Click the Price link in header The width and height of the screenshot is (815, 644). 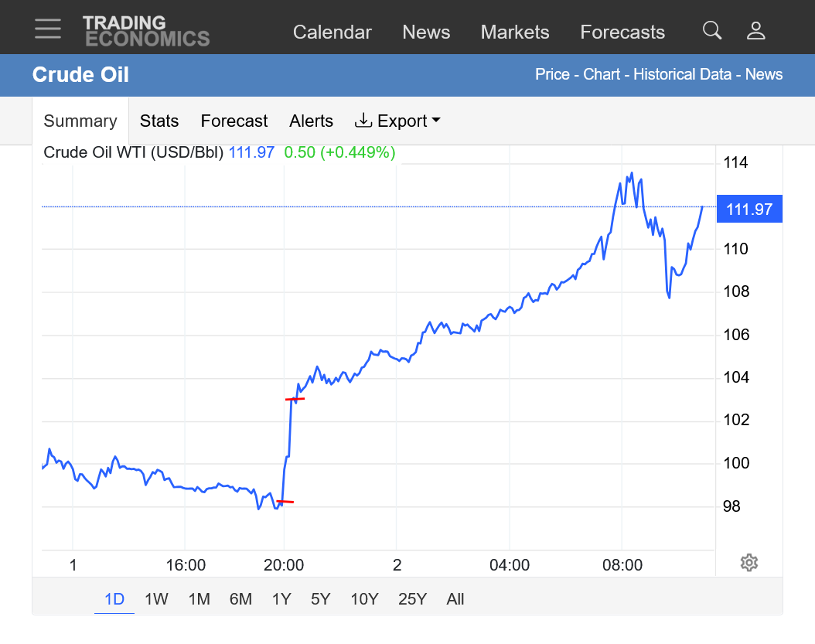coord(552,75)
